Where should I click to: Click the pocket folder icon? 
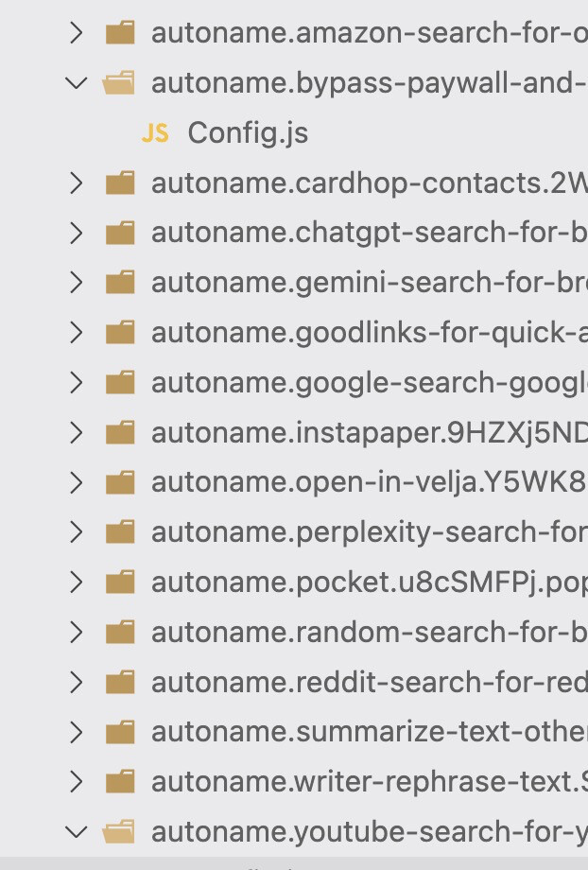pos(120,581)
